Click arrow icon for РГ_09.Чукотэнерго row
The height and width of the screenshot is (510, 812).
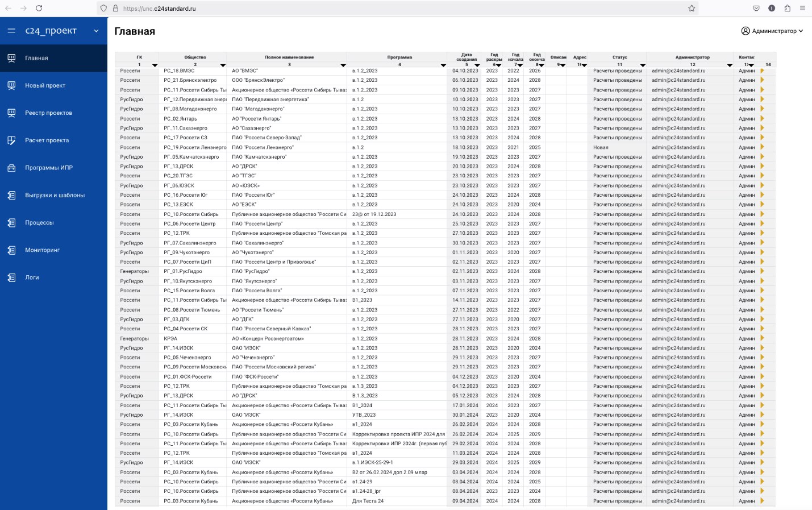pos(762,252)
